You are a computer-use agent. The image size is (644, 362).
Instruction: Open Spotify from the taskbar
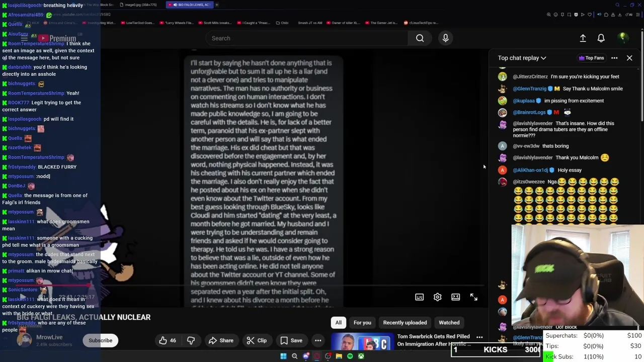350,356
